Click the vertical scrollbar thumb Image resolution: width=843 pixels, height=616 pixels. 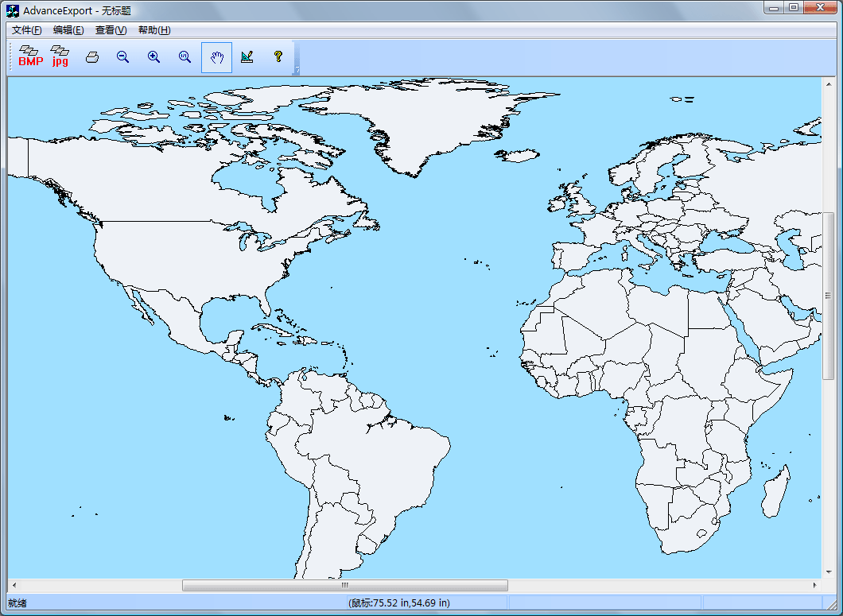829,296
